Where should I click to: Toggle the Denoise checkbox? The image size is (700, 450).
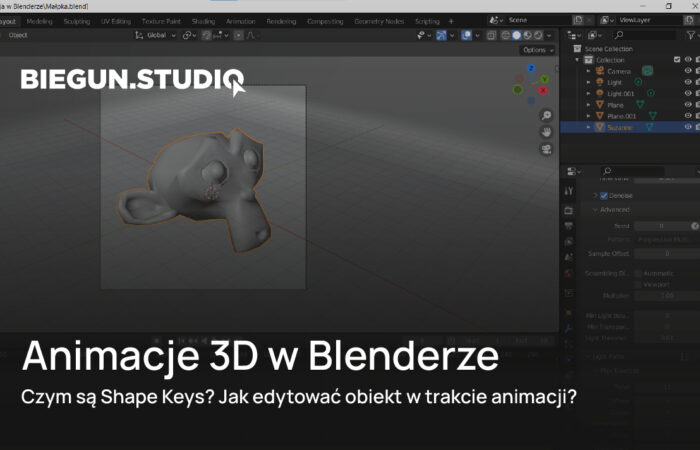[x=604, y=196]
